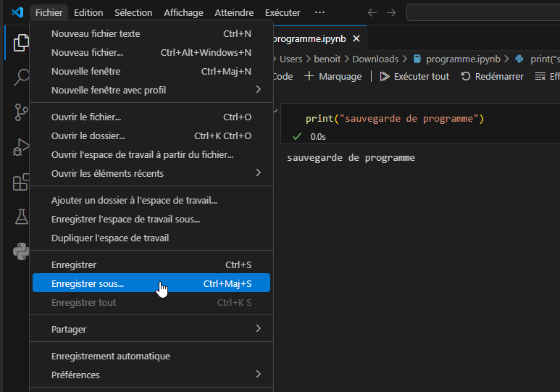Image resolution: width=560 pixels, height=392 pixels.
Task: Choose Ajouter un dossier à l'espace de travail
Action: coord(151,201)
